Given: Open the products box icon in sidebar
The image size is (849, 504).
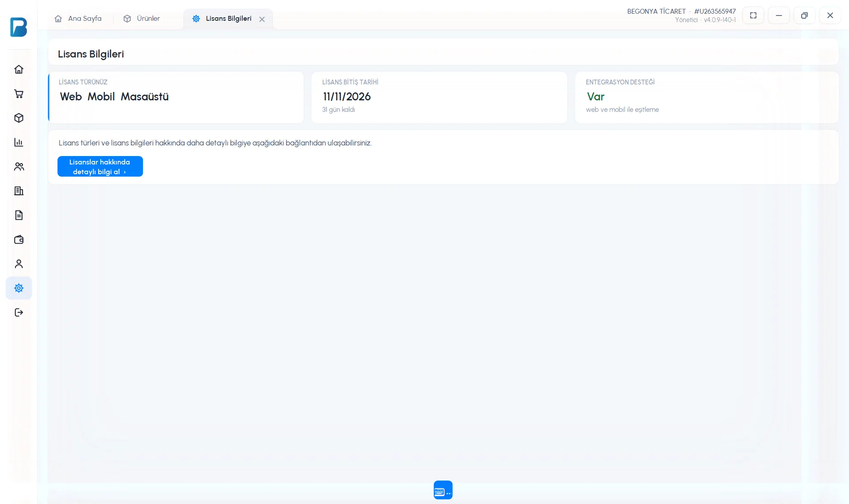Looking at the screenshot, I should [x=19, y=118].
